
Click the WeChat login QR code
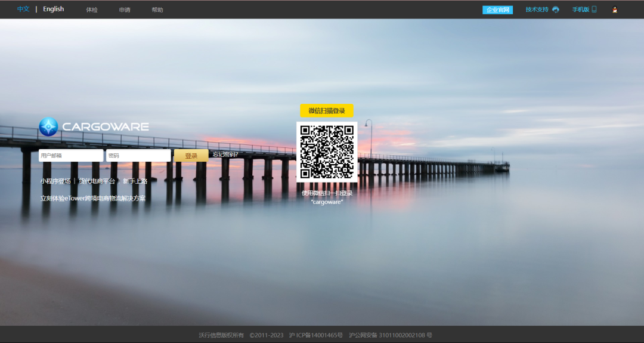327,152
